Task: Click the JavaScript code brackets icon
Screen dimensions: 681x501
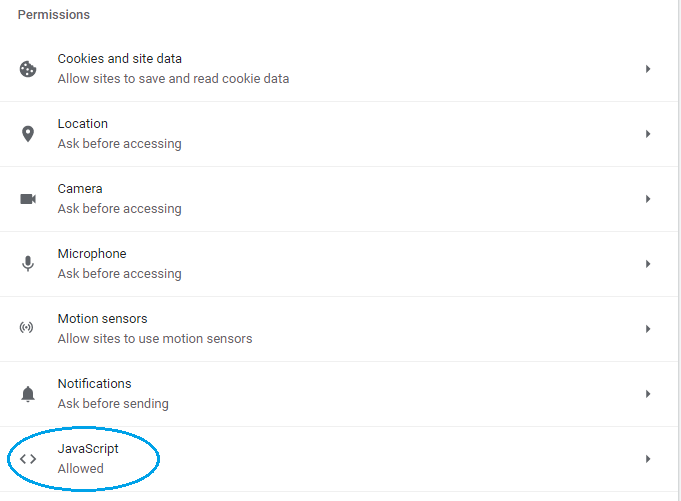Action: click(x=28, y=459)
